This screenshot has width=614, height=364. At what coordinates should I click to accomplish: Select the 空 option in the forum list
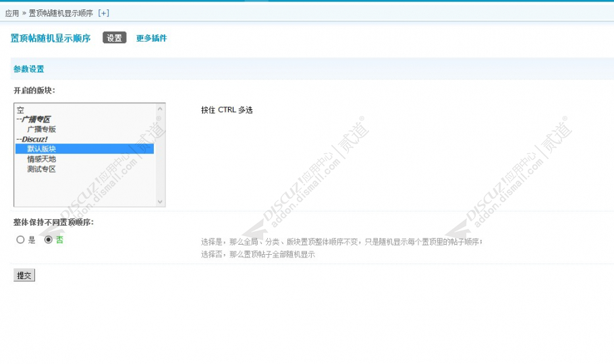point(84,110)
